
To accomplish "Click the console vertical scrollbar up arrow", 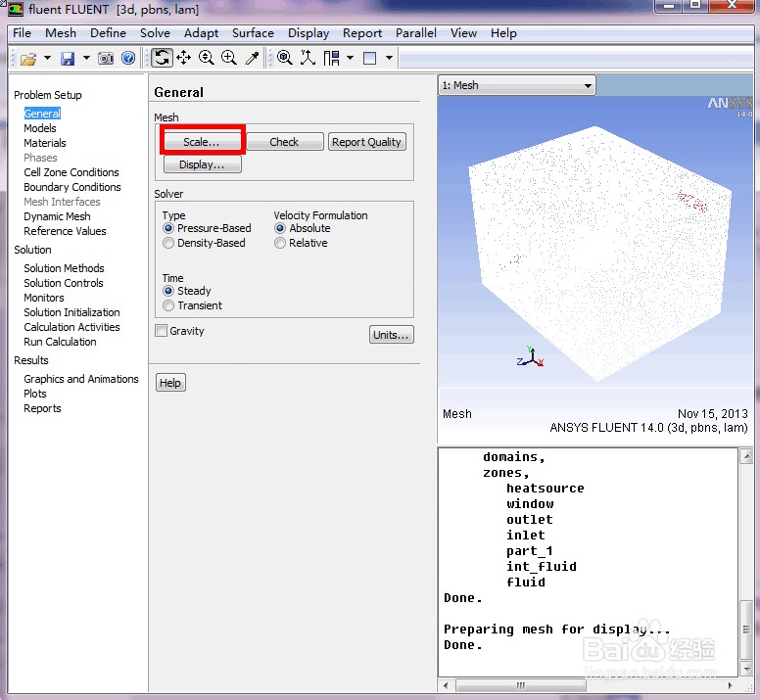I will 747,456.
